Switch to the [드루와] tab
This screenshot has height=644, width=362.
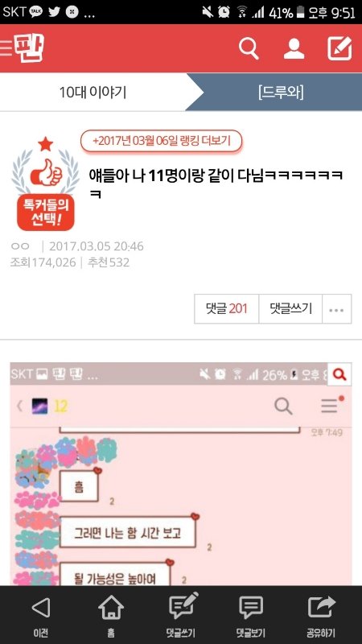[x=281, y=93]
